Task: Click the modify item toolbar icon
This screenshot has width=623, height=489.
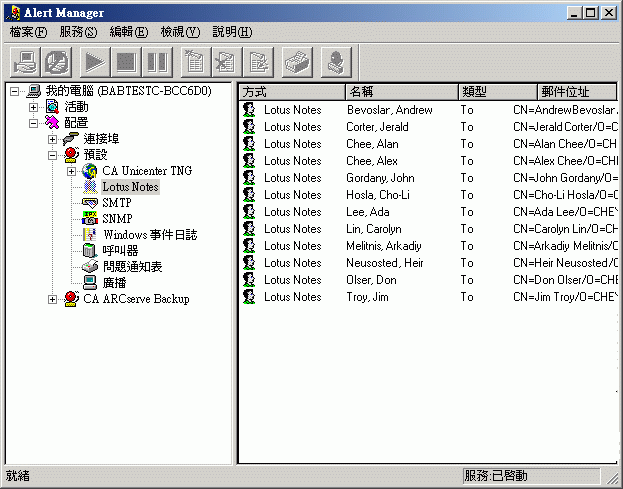Action: tap(259, 62)
